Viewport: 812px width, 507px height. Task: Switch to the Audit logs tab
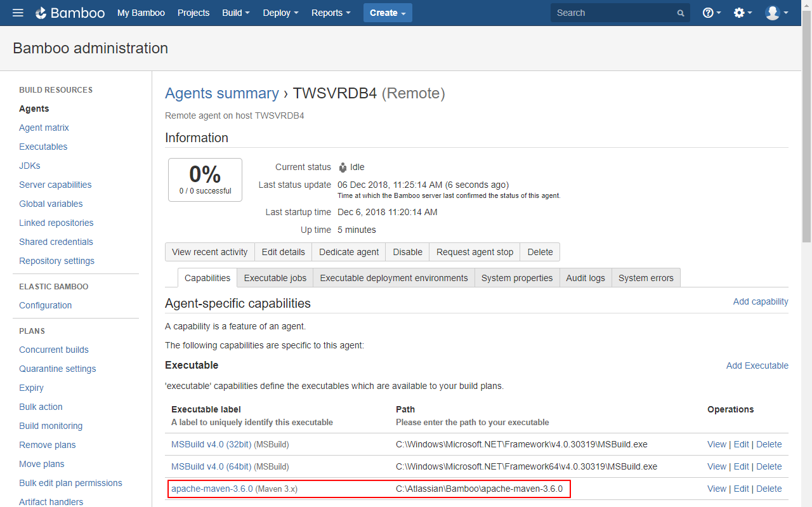click(x=586, y=278)
